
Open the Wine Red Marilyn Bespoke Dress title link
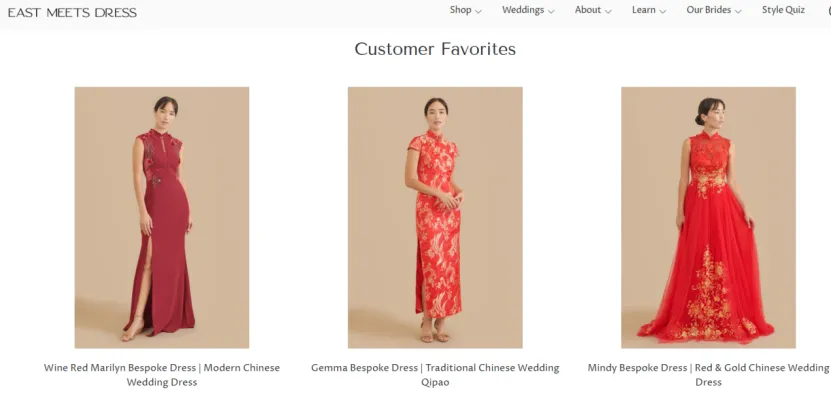(162, 375)
